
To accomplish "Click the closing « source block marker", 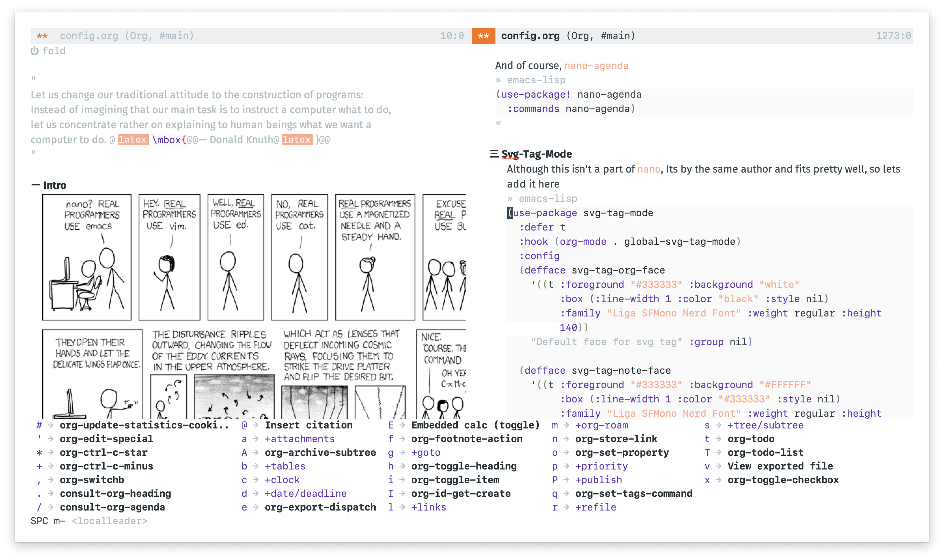I will 498,123.
